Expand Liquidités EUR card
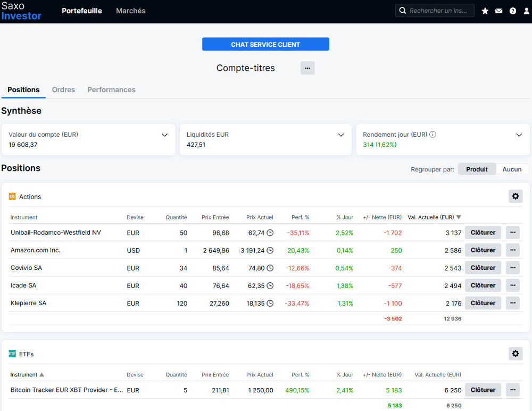532x411 pixels. [x=341, y=135]
